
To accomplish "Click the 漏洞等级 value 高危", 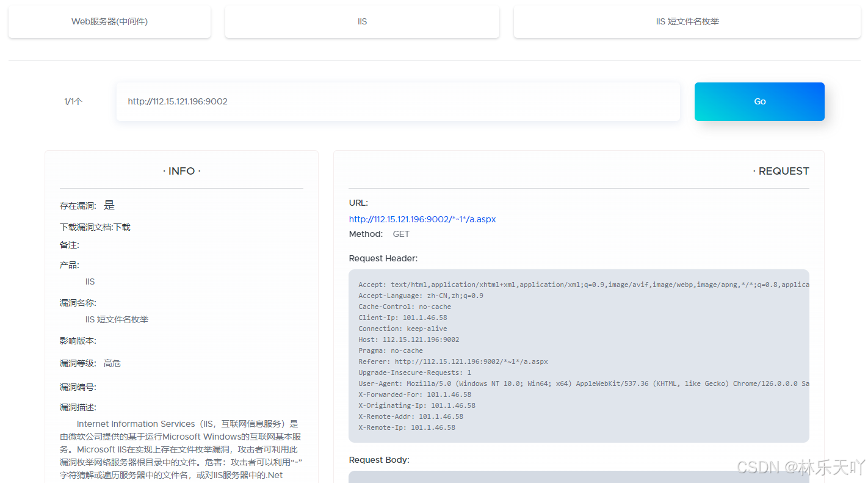I will 112,363.
